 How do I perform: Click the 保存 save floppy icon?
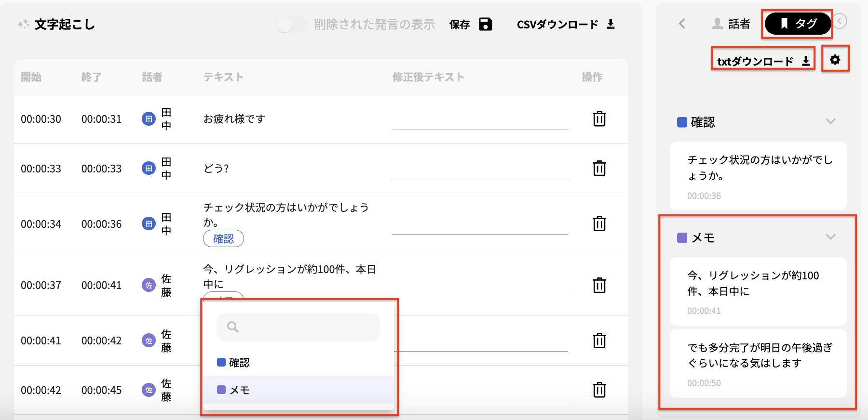coord(485,24)
